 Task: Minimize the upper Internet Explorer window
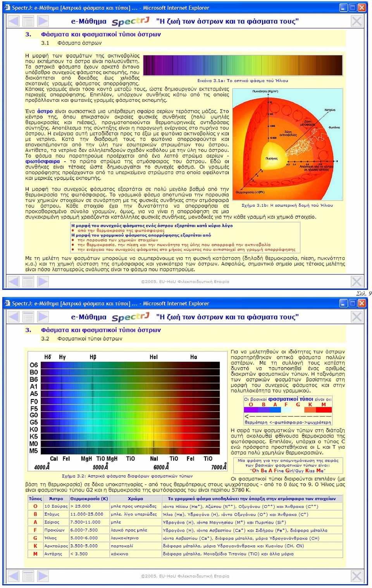[343, 7]
